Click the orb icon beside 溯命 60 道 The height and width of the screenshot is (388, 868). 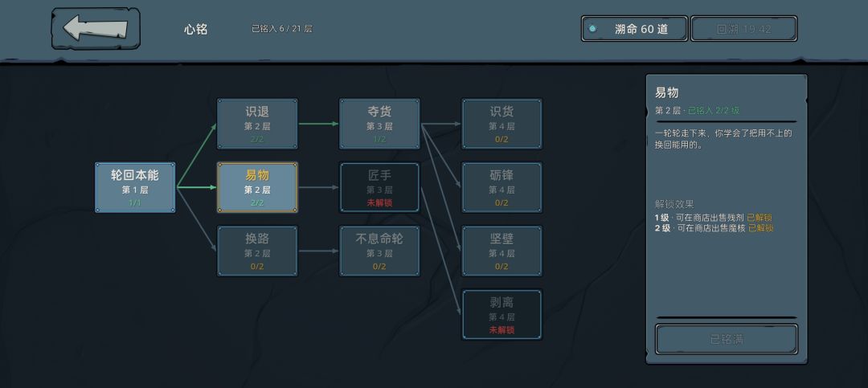tap(593, 29)
